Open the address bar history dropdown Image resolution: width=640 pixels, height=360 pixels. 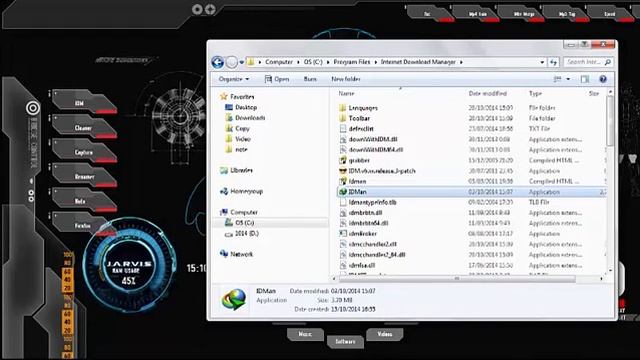click(542, 62)
